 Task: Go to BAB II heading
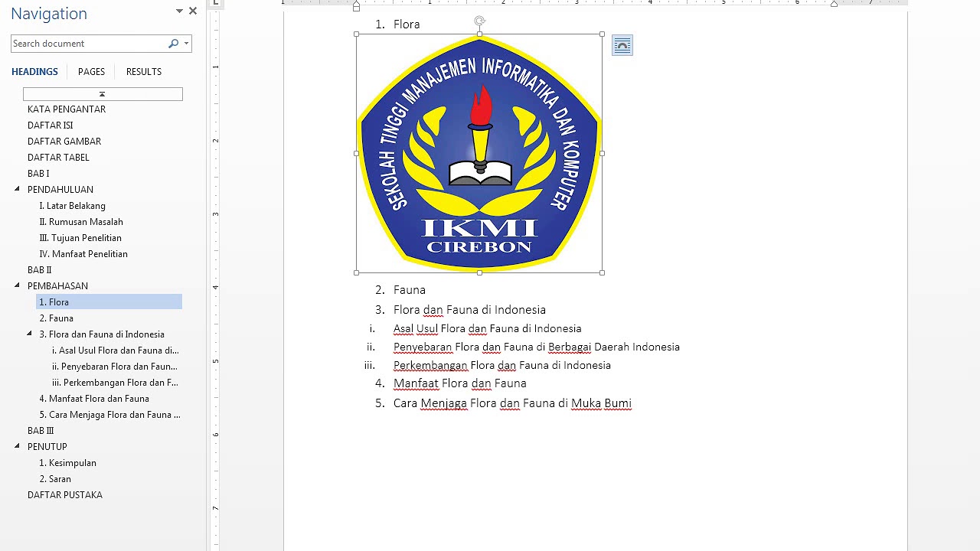(x=40, y=270)
